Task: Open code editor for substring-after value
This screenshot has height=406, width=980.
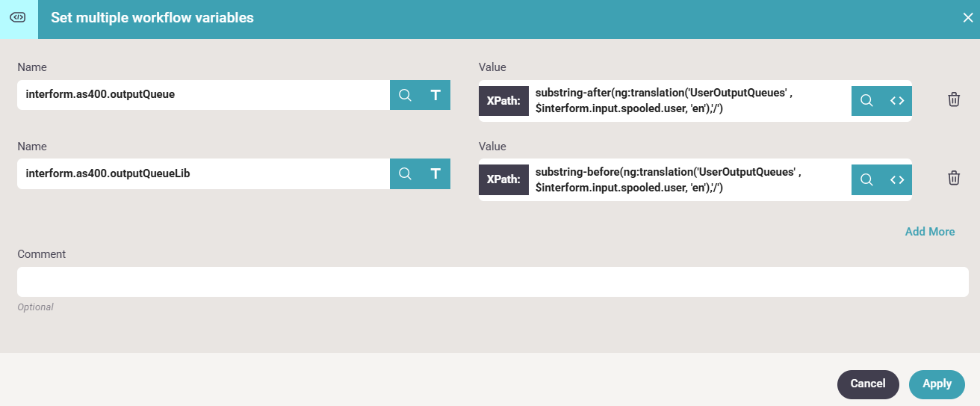Action: click(897, 101)
